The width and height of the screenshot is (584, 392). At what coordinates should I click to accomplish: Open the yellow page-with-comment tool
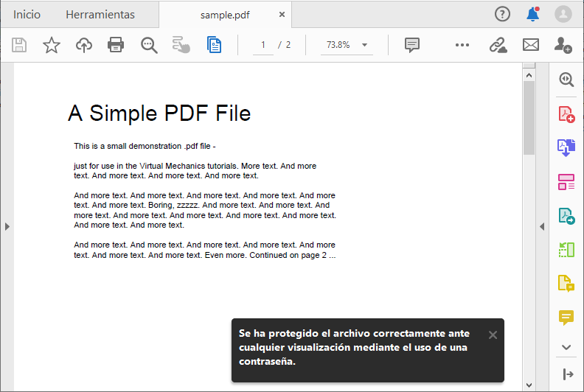[566, 283]
